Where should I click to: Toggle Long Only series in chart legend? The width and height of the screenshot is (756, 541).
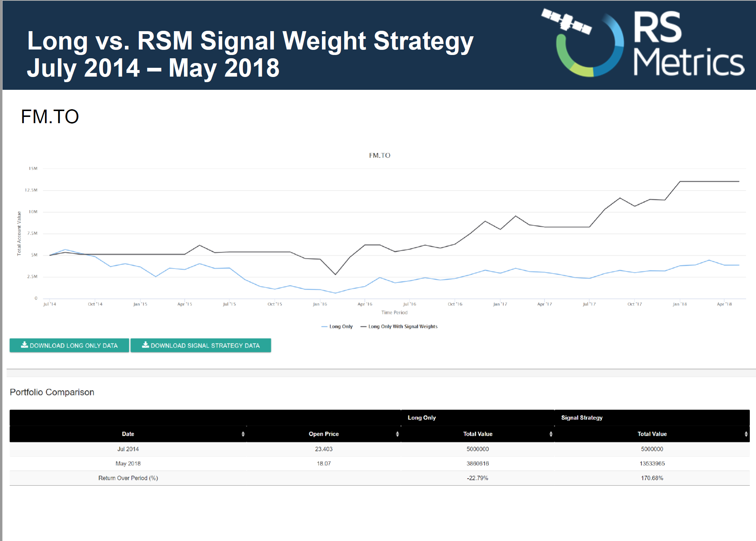coord(341,327)
